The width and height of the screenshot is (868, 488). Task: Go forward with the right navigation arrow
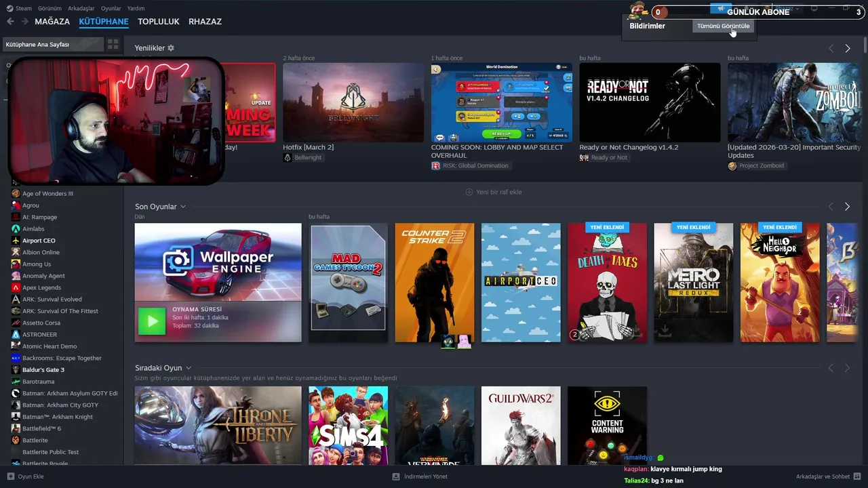tap(24, 22)
